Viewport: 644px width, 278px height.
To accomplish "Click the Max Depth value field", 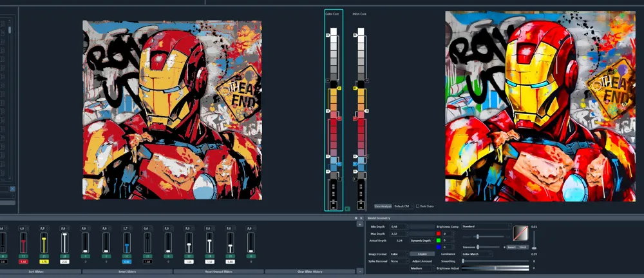I will coord(399,233).
